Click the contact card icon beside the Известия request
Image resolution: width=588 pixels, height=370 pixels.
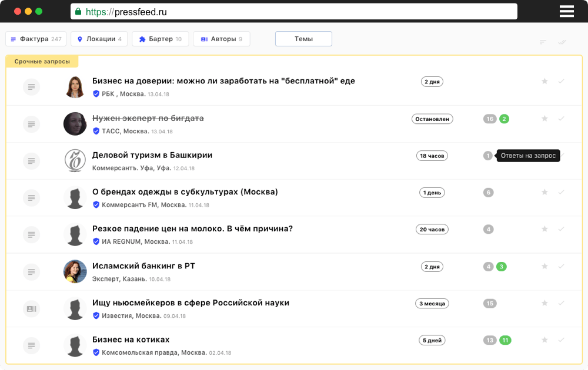(31, 308)
